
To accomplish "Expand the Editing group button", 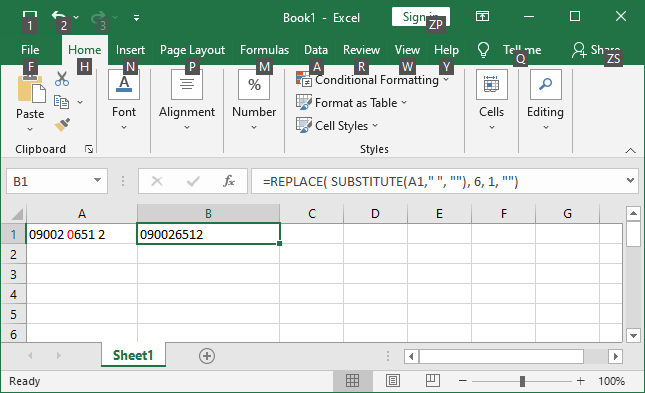I will pyautogui.click(x=545, y=101).
